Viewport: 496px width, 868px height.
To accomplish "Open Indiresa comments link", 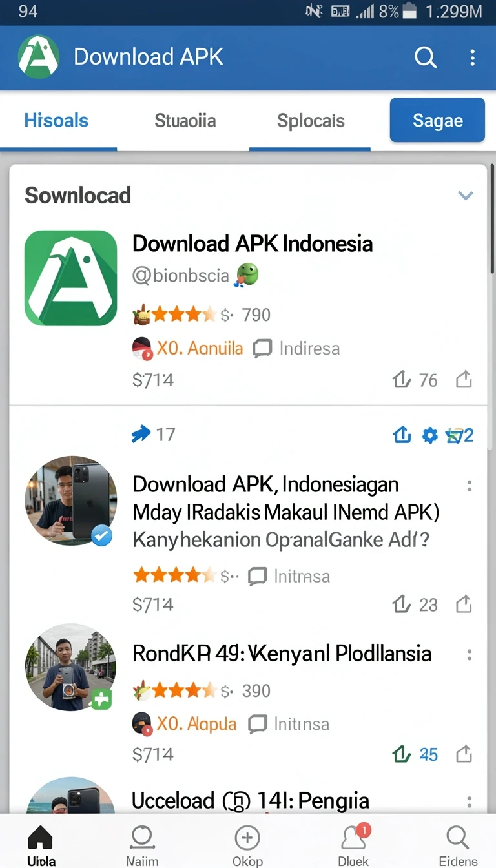I will pyautogui.click(x=296, y=349).
